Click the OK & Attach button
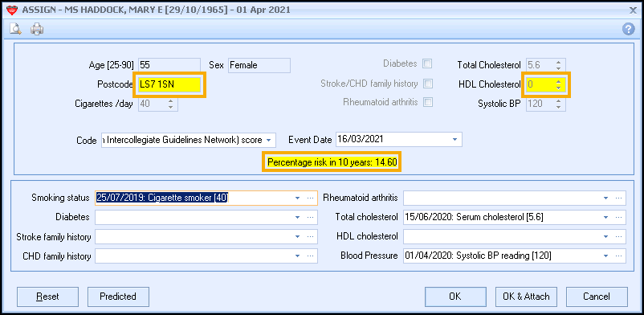 tap(526, 297)
